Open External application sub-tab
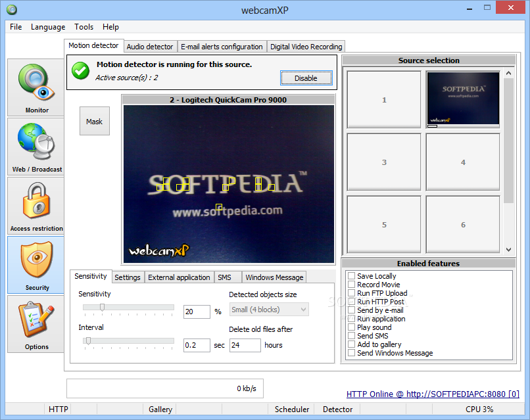Viewport: 530px width, 420px height. tap(179, 277)
